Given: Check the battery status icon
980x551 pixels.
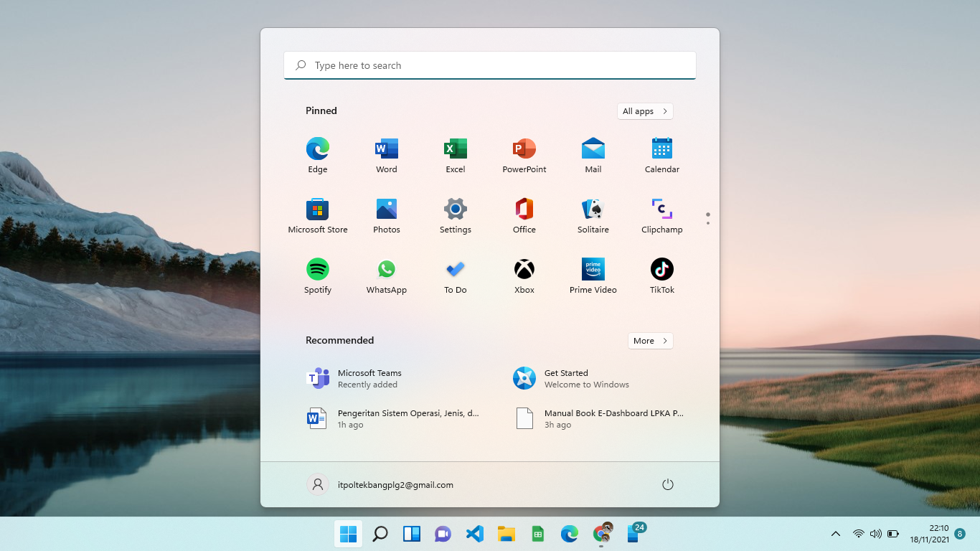Looking at the screenshot, I should pyautogui.click(x=893, y=534).
